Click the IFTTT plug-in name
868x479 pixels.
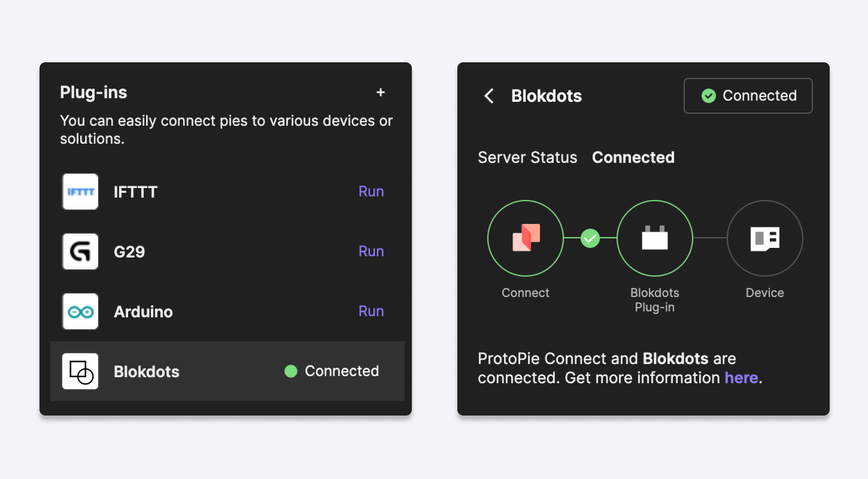coord(136,192)
